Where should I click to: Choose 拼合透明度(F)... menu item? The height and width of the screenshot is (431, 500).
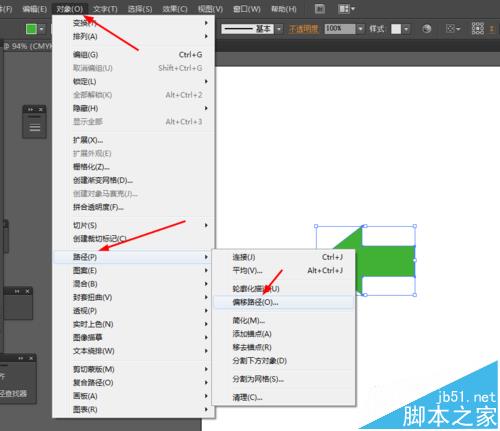pos(133,207)
